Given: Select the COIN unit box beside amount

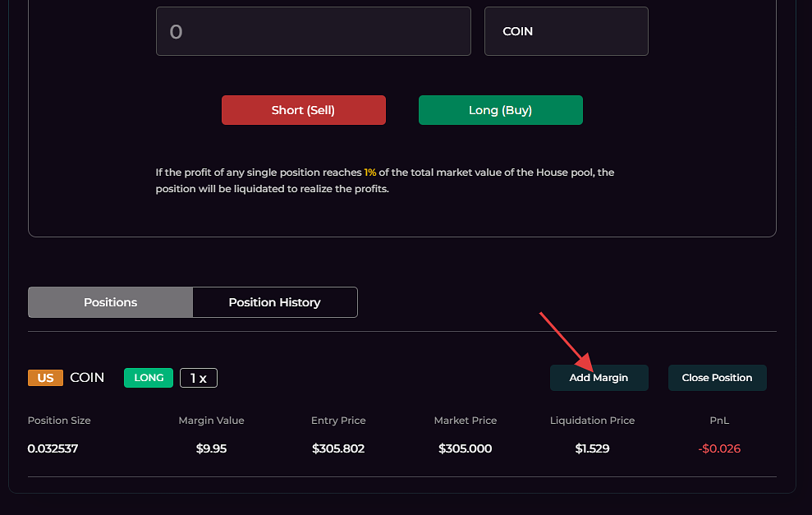Looking at the screenshot, I should (566, 31).
